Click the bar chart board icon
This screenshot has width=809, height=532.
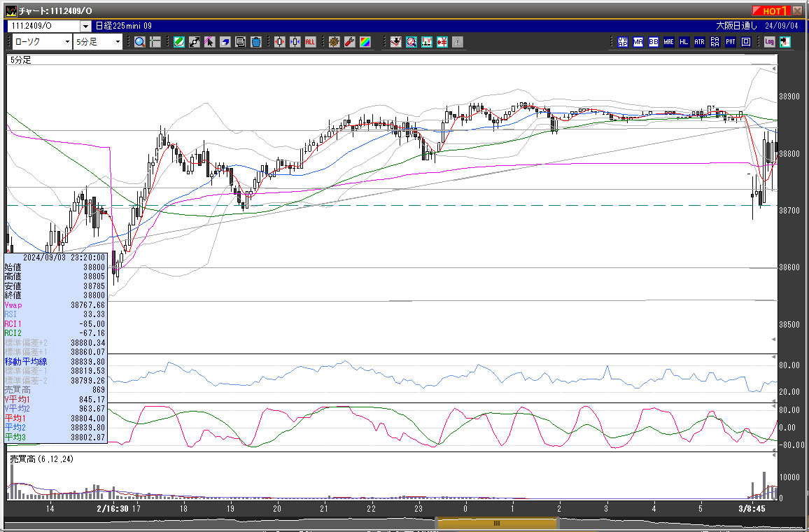(x=427, y=42)
